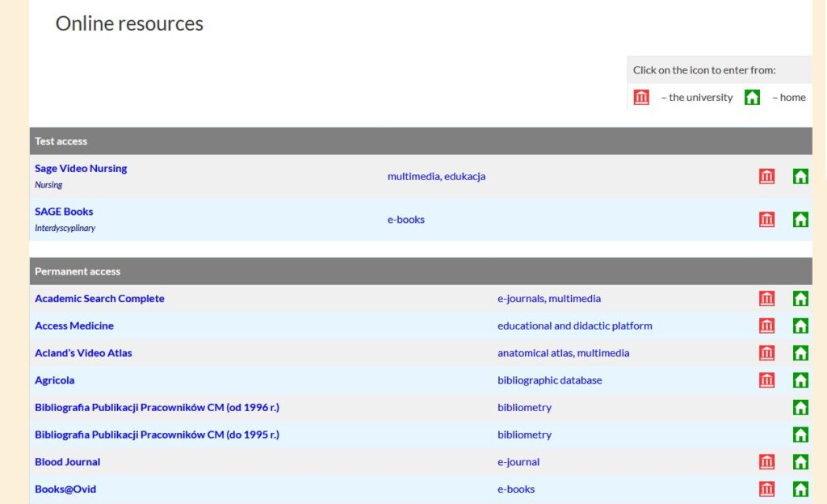Click the legend home icon
This screenshot has height=504, width=827.
pos(752,97)
